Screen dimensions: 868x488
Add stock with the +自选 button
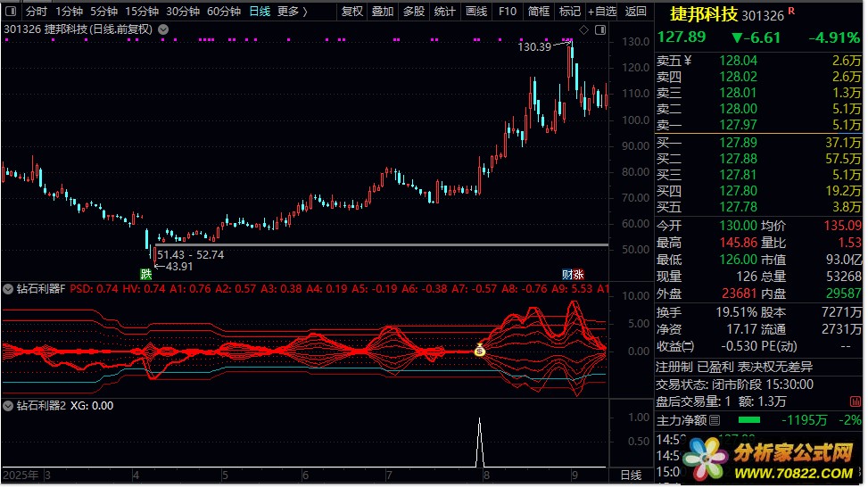(x=601, y=12)
